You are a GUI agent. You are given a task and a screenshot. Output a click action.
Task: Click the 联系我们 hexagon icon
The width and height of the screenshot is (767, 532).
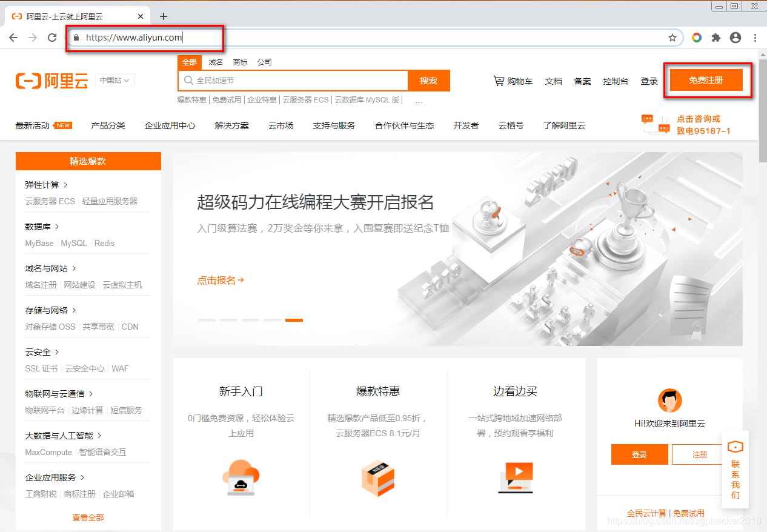(735, 447)
